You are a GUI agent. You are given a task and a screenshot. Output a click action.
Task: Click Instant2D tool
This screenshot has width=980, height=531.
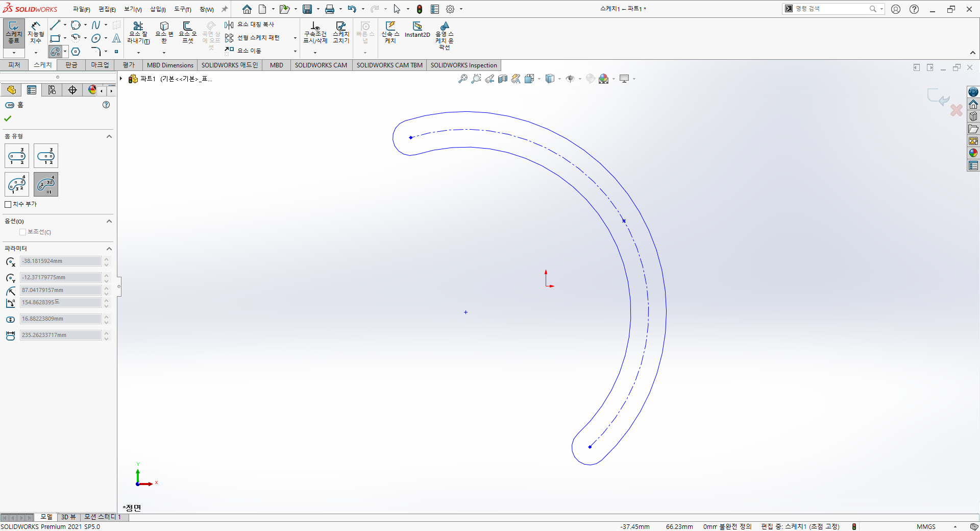point(417,30)
